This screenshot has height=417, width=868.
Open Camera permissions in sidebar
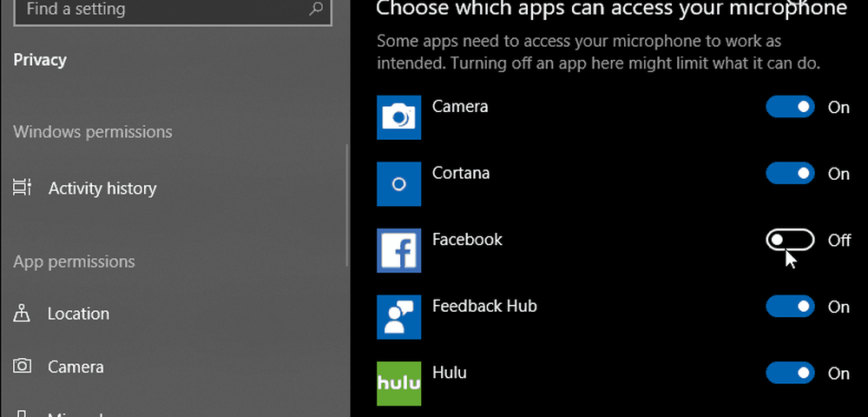(76, 367)
